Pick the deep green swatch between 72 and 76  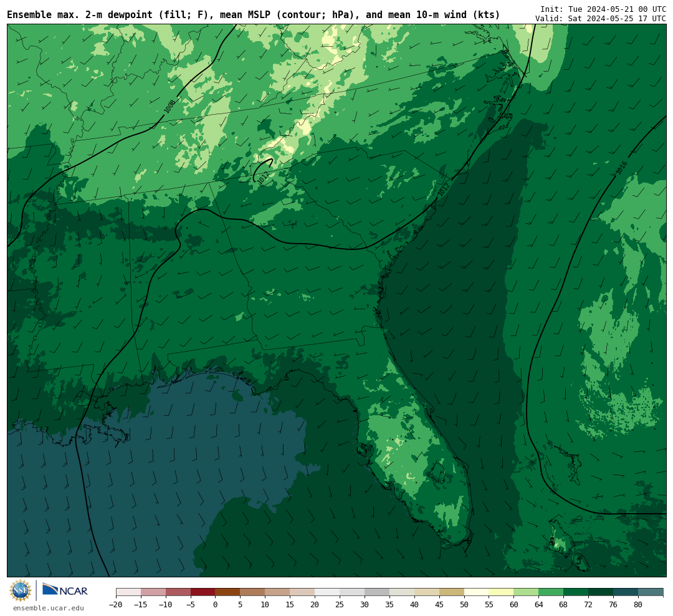pyautogui.click(x=601, y=592)
